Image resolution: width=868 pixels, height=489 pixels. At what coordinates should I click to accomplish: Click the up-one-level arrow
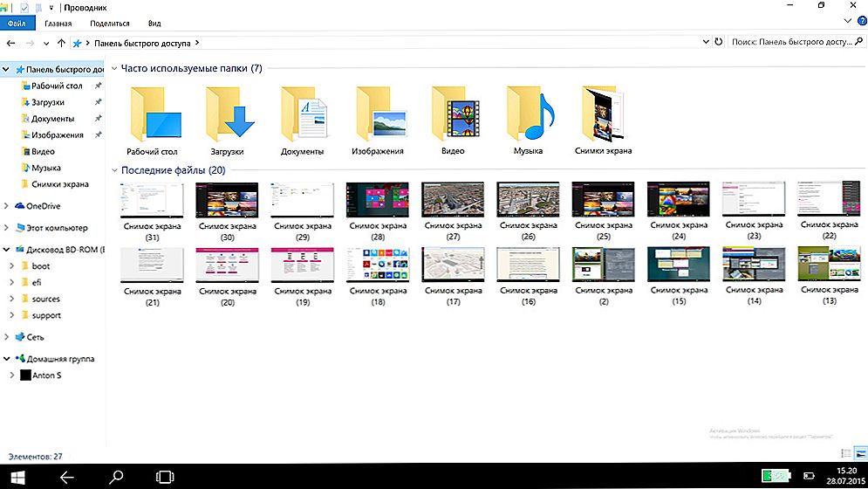click(x=61, y=43)
